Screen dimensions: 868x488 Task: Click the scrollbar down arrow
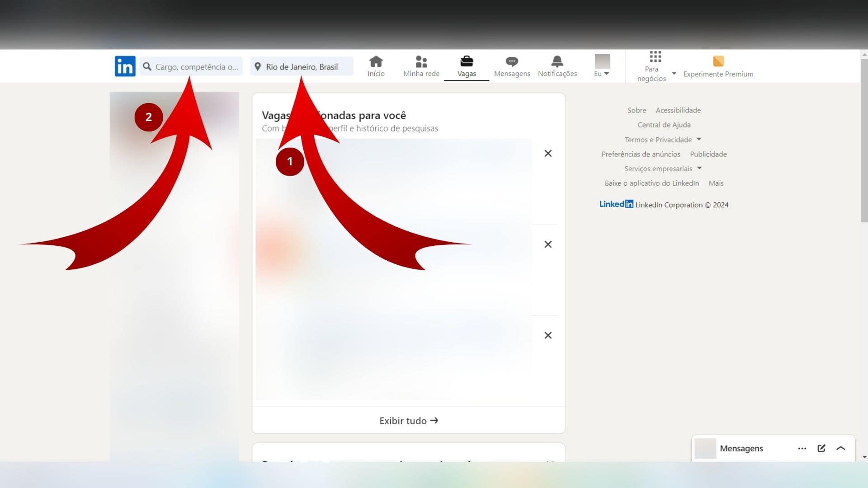pos(864,457)
